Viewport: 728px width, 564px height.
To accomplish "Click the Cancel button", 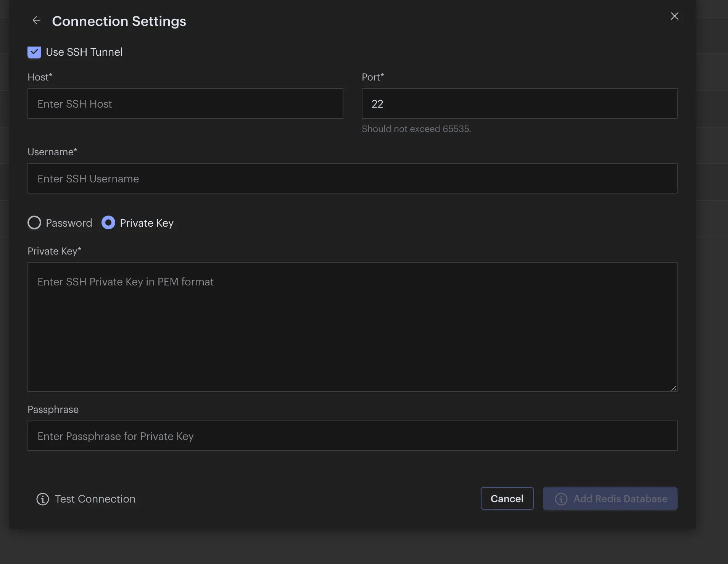I will [507, 499].
